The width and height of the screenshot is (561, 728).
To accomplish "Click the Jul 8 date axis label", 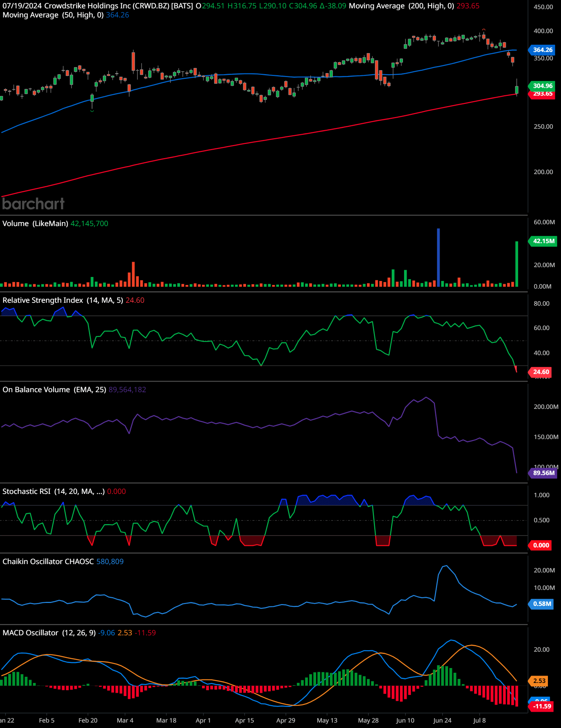I will [479, 720].
